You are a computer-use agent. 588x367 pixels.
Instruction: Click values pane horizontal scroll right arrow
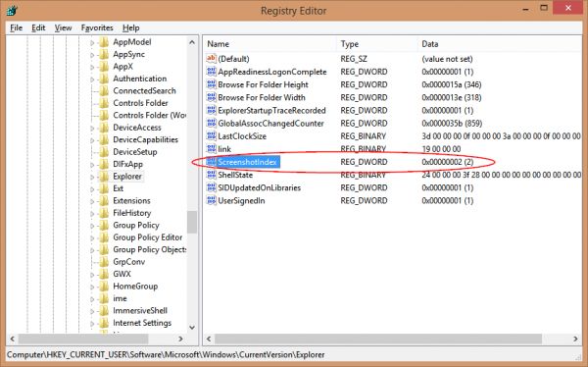point(575,339)
